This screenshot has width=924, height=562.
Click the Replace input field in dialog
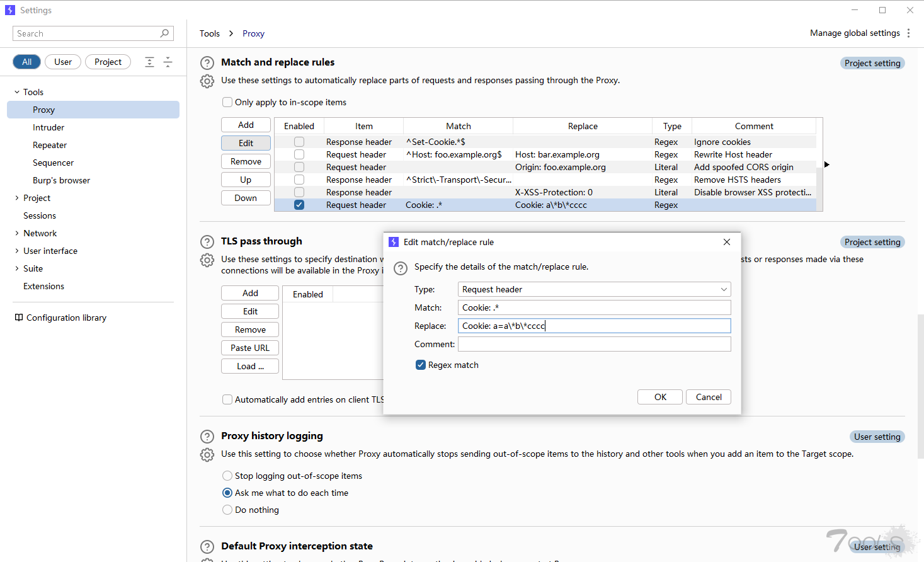point(594,326)
